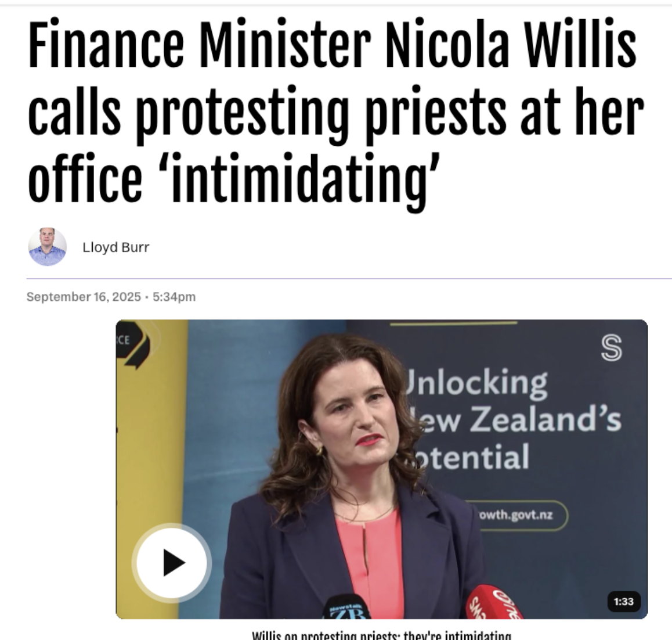Click the coral top worn by the speaker
This screenshot has width=672, height=640.
pyautogui.click(x=366, y=562)
